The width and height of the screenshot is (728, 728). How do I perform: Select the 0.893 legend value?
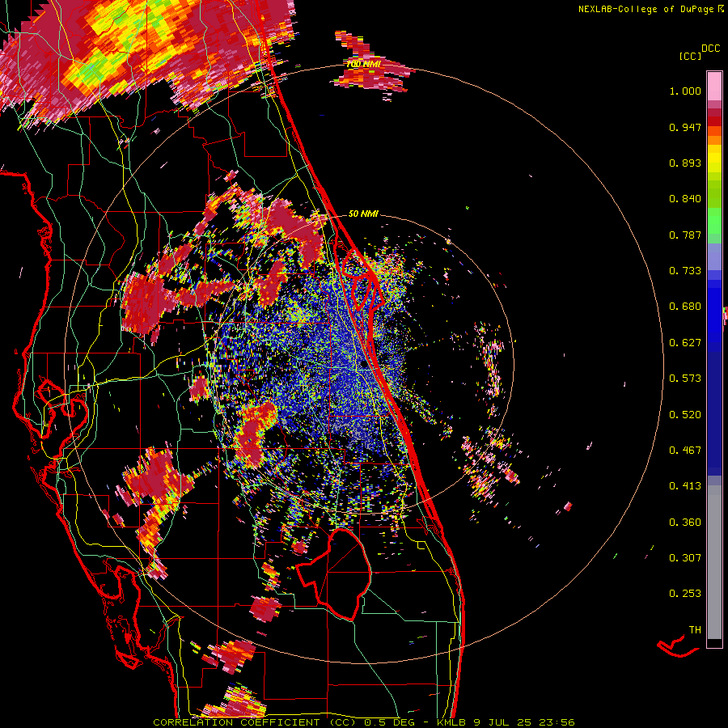pyautogui.click(x=685, y=163)
